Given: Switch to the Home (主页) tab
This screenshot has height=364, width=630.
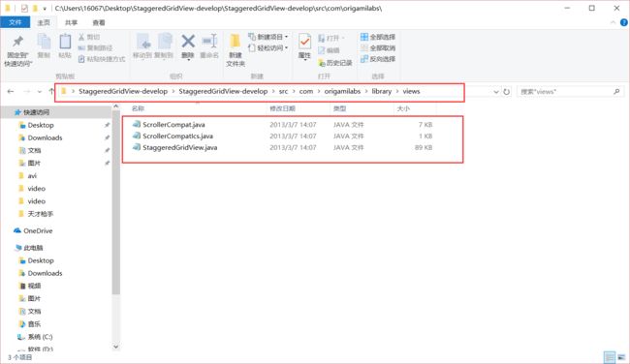Looking at the screenshot, I should pyautogui.click(x=44, y=23).
